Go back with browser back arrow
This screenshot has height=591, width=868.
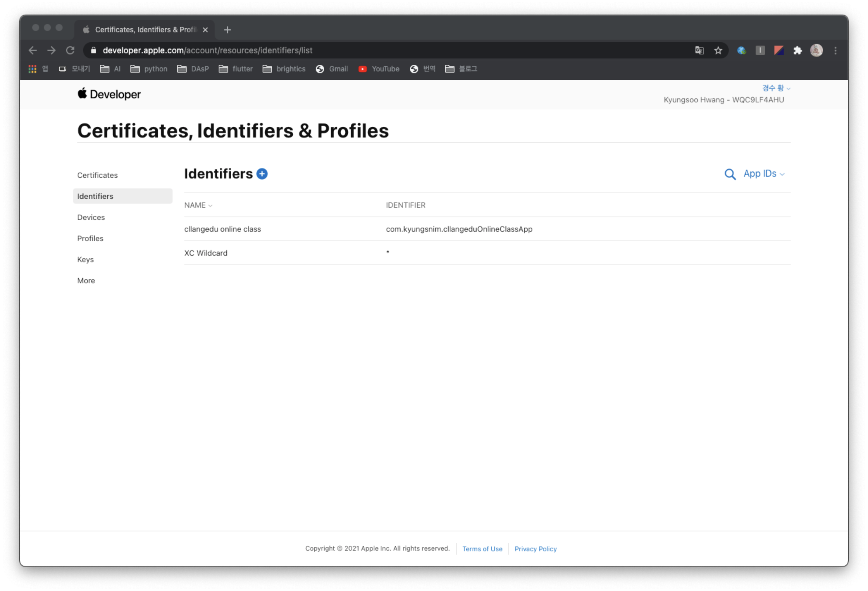click(x=33, y=50)
